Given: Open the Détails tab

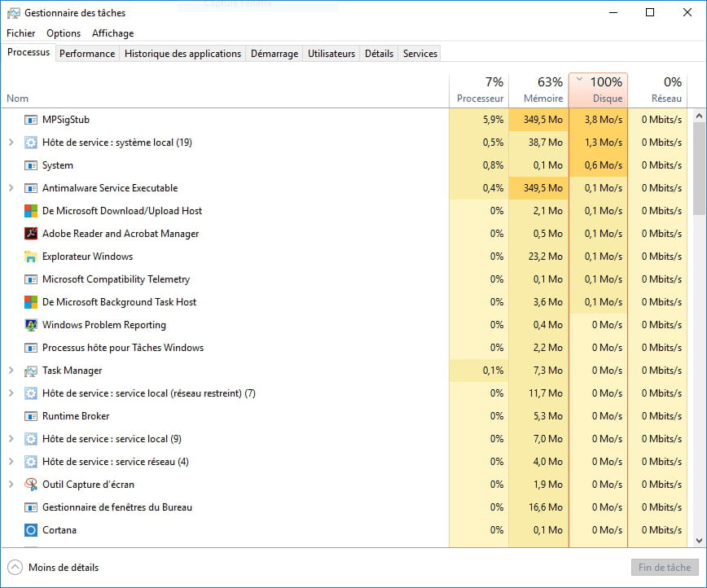Looking at the screenshot, I should 379,54.
